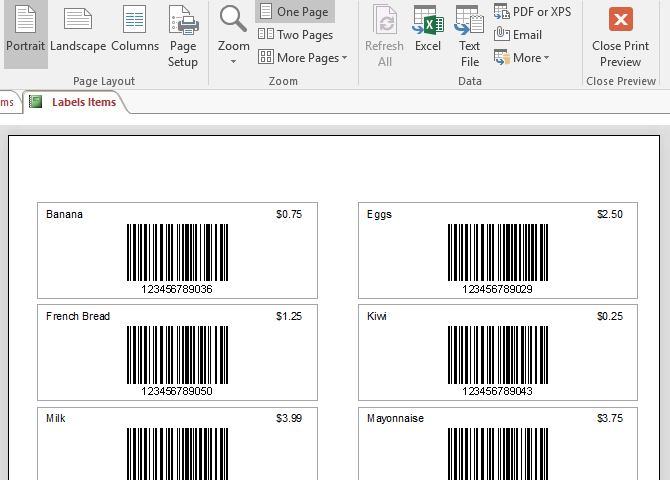Click the $2.50 price text
This screenshot has width=670, height=480.
[610, 214]
